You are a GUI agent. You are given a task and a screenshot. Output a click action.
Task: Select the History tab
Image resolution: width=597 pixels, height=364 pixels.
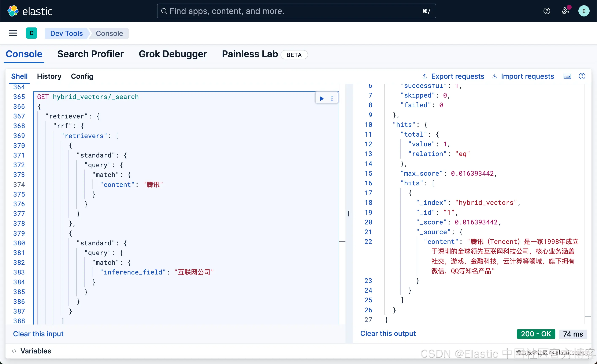pyautogui.click(x=49, y=76)
